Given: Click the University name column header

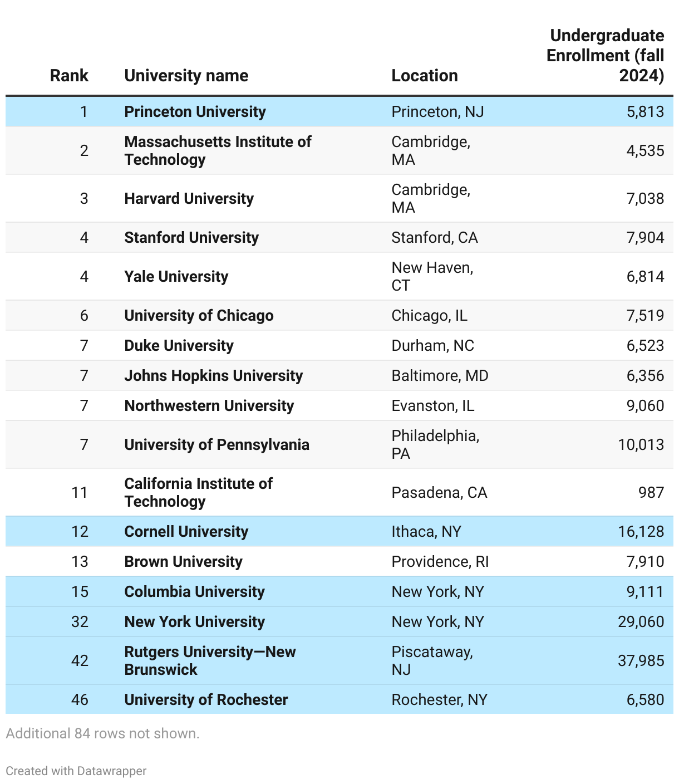Looking at the screenshot, I should pos(186,76).
